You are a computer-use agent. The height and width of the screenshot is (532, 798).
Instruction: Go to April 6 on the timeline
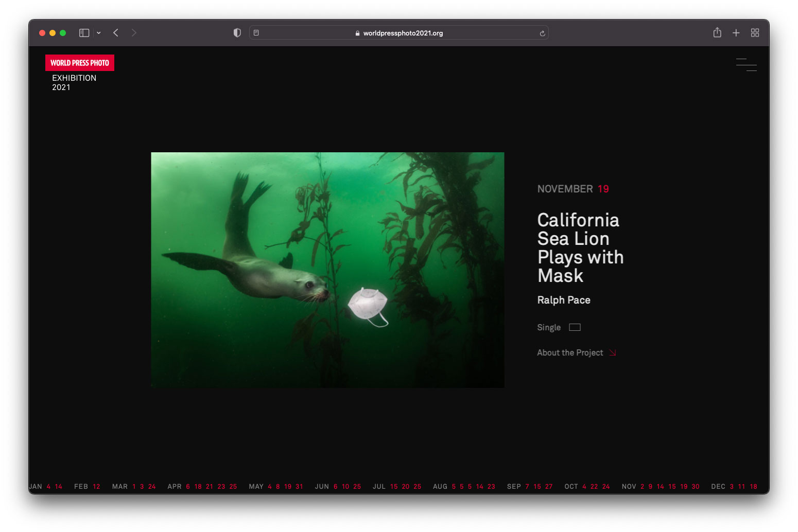(x=188, y=486)
